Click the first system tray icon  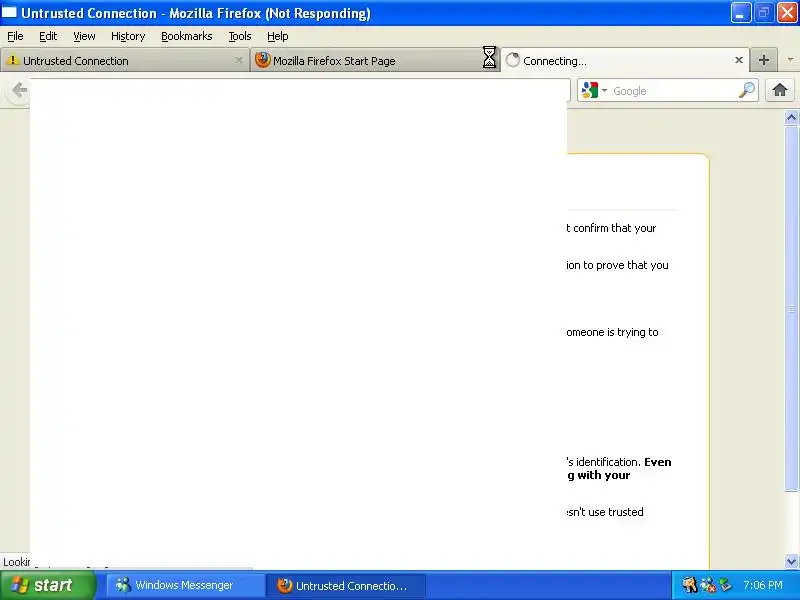[x=690, y=585]
